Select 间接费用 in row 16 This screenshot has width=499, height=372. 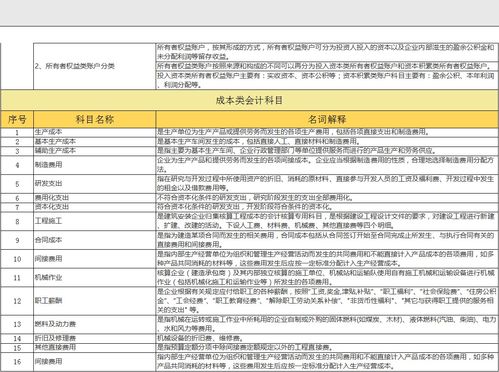(95, 361)
